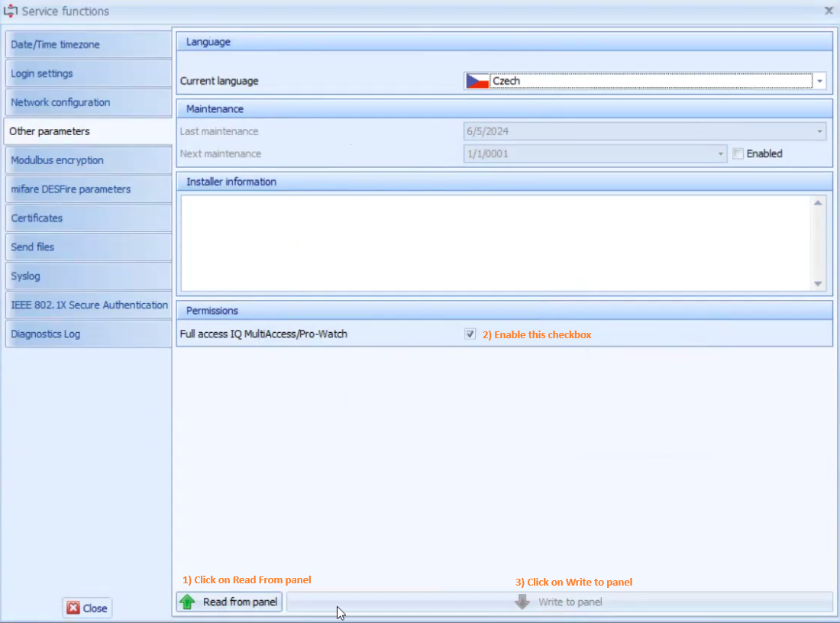840x623 pixels.
Task: Click the Last maintenance date value 6/5/2024
Action: click(x=487, y=131)
